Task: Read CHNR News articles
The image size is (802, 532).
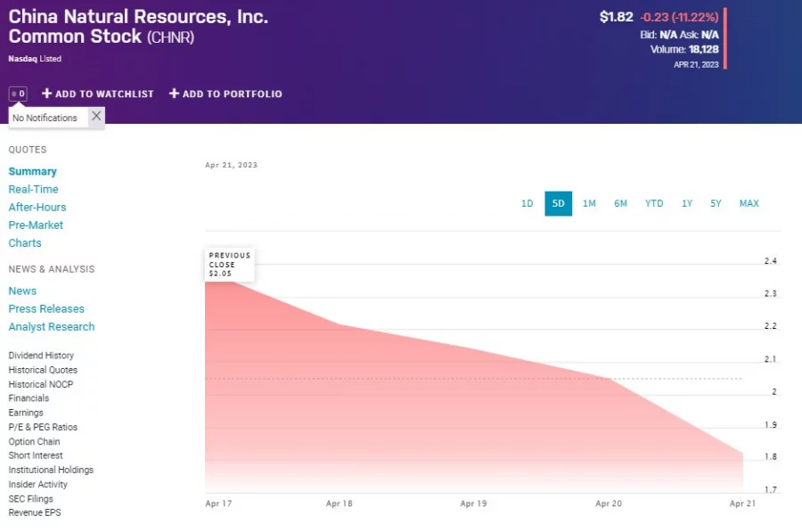Action: coord(22,291)
